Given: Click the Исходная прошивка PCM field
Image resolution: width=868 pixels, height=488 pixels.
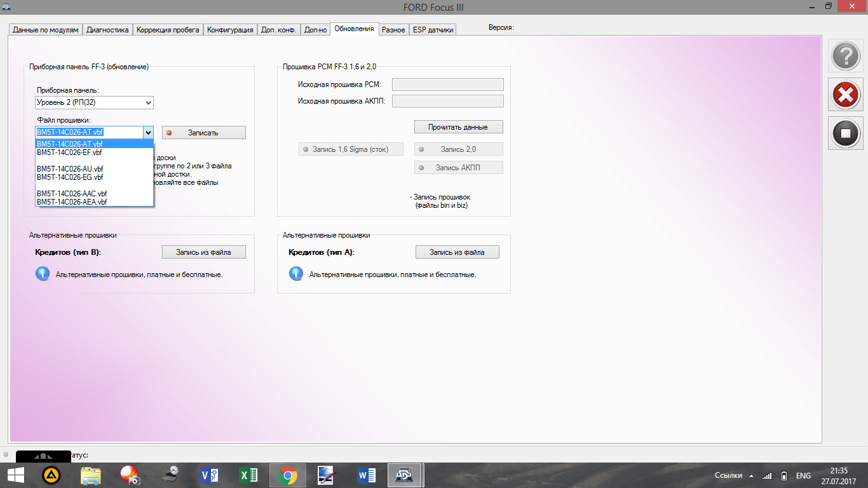Looking at the screenshot, I should (448, 85).
